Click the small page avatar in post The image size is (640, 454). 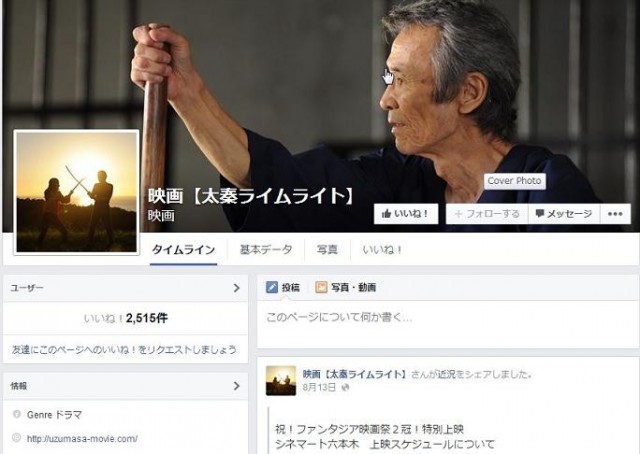pos(281,381)
